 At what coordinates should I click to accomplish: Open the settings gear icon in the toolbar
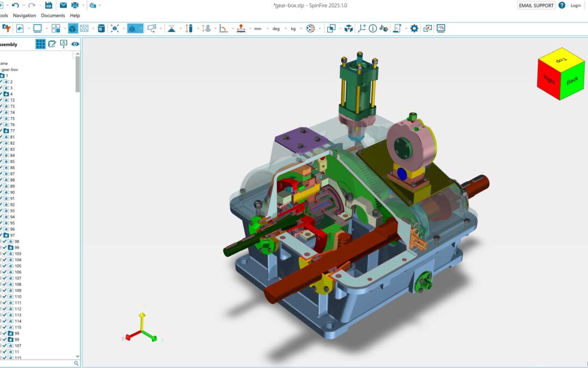click(x=414, y=28)
